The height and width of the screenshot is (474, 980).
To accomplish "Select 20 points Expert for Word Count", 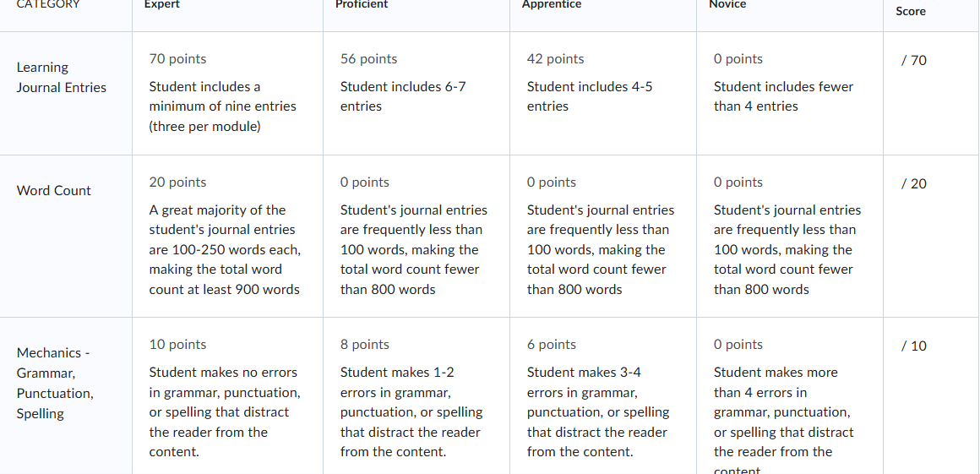I will point(227,237).
